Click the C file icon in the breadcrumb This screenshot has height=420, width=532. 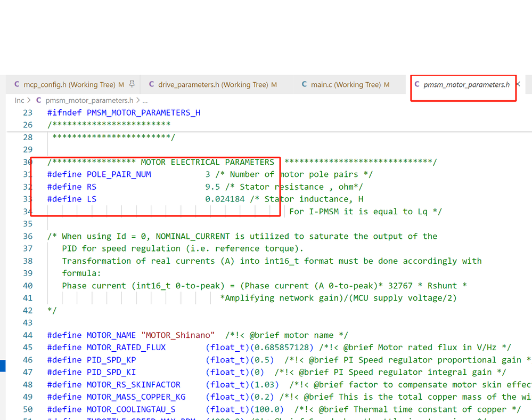coord(39,100)
